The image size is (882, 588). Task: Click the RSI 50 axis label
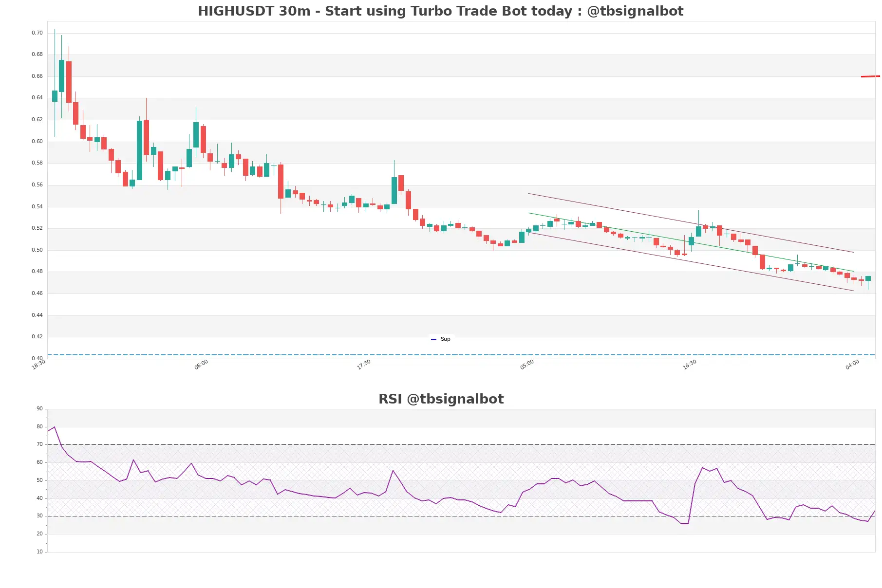[39, 480]
